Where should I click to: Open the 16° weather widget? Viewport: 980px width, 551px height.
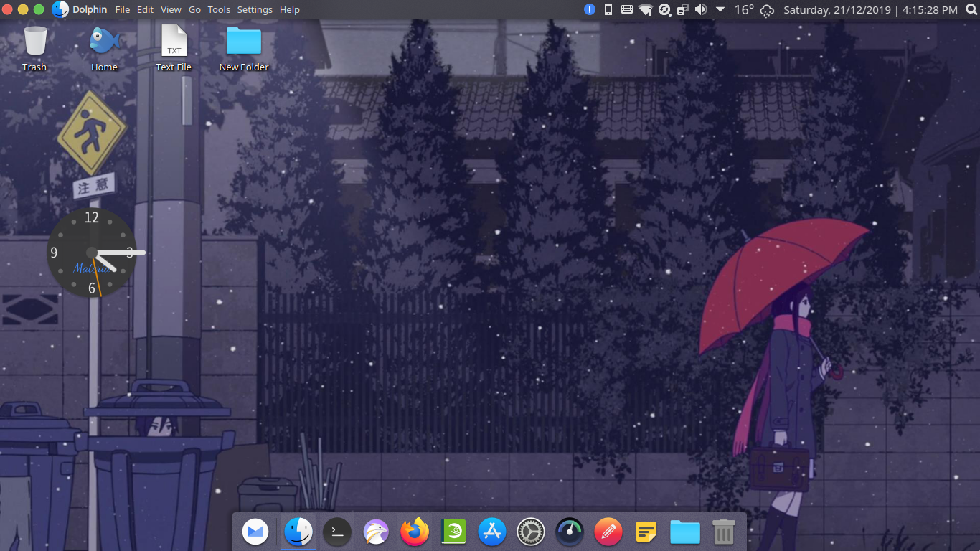point(754,9)
